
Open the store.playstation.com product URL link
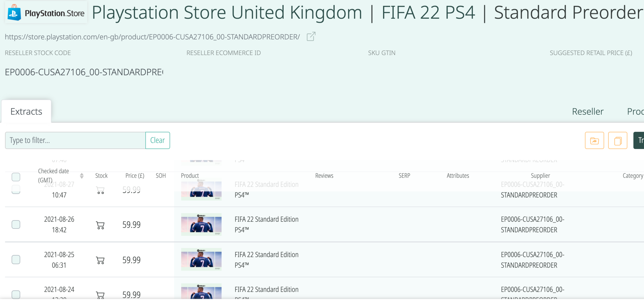152,37
